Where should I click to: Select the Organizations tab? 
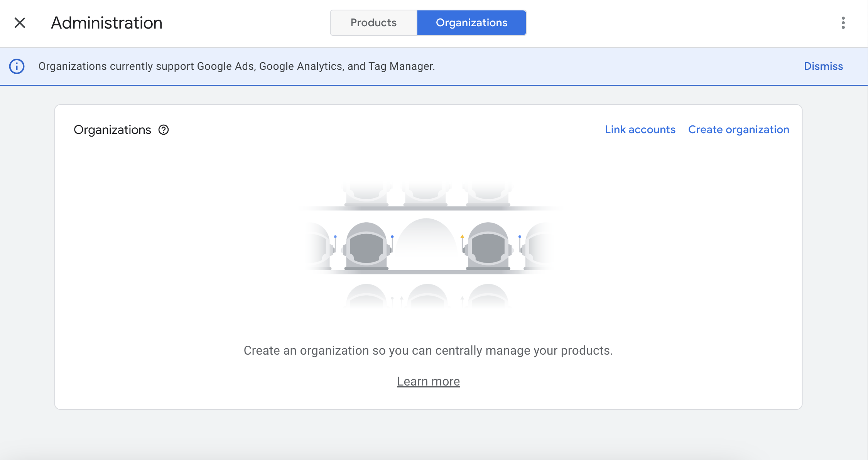pyautogui.click(x=471, y=23)
